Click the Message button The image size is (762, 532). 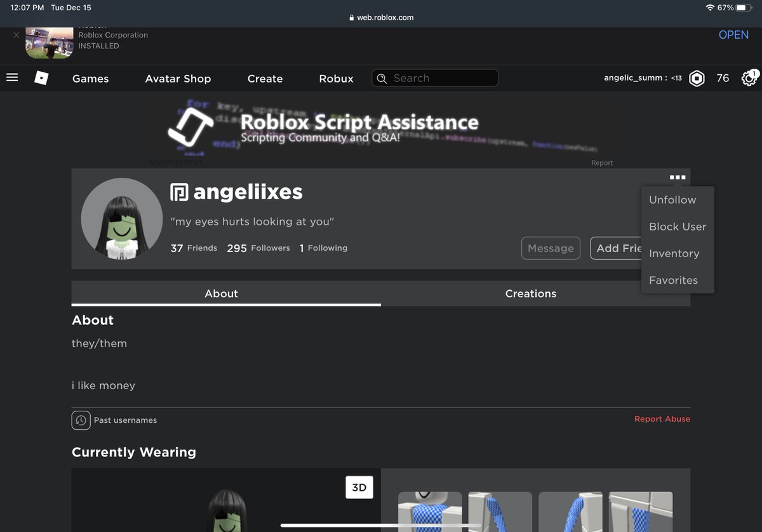pyautogui.click(x=551, y=248)
